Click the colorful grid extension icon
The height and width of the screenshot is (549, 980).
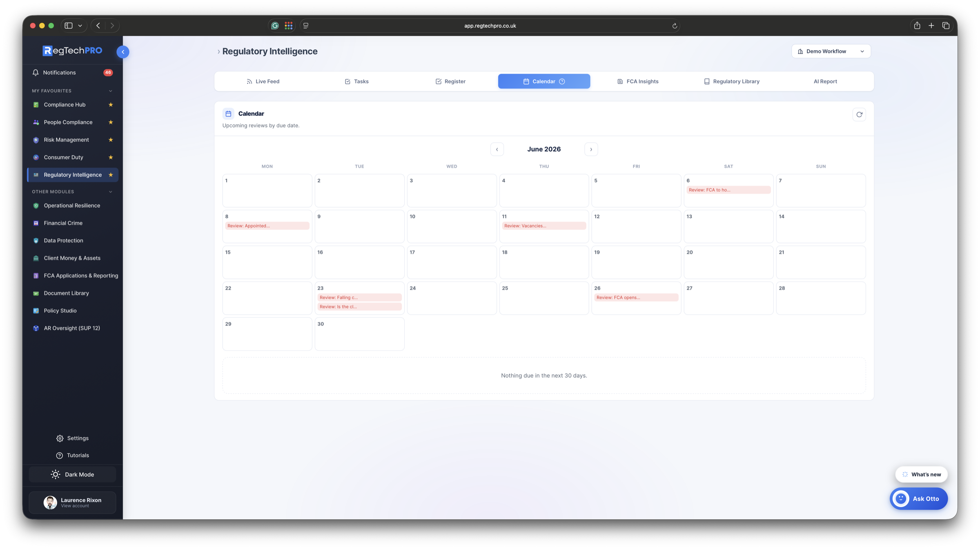tap(289, 26)
